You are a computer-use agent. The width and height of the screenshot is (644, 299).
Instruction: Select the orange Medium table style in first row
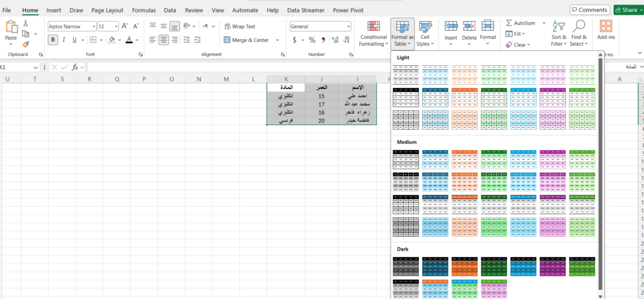(x=464, y=160)
